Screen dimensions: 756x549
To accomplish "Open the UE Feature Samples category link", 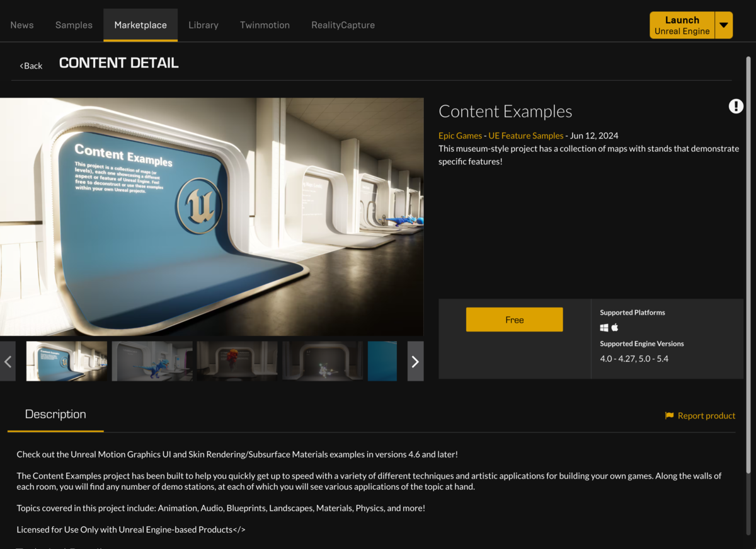I will click(x=526, y=136).
